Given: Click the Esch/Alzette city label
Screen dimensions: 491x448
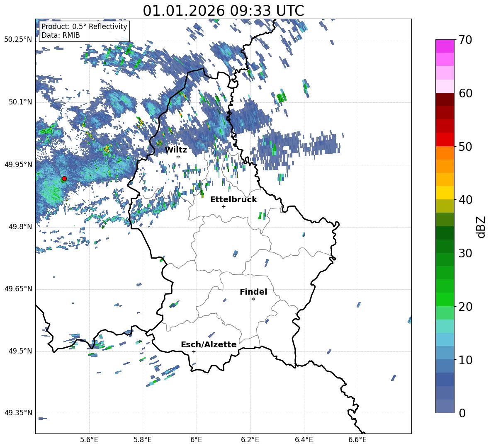Looking at the screenshot, I should [209, 344].
